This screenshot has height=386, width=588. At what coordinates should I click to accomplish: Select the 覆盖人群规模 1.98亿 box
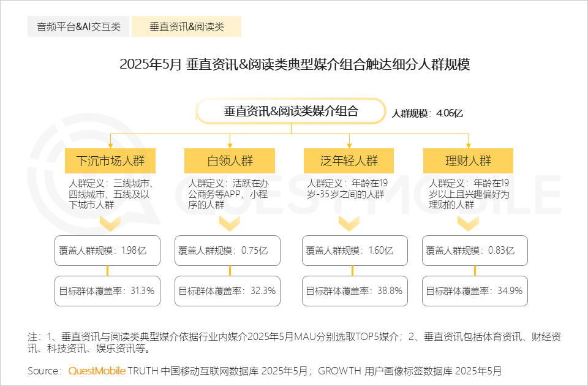pos(107,251)
